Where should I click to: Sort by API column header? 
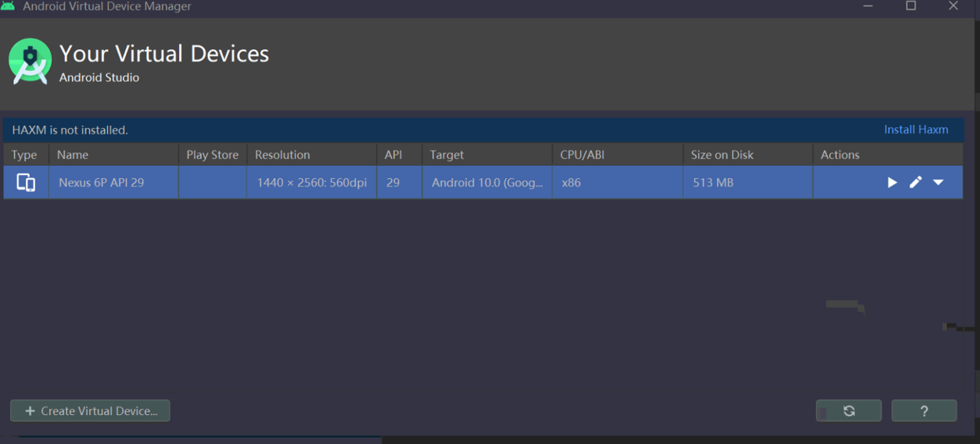[400, 155]
